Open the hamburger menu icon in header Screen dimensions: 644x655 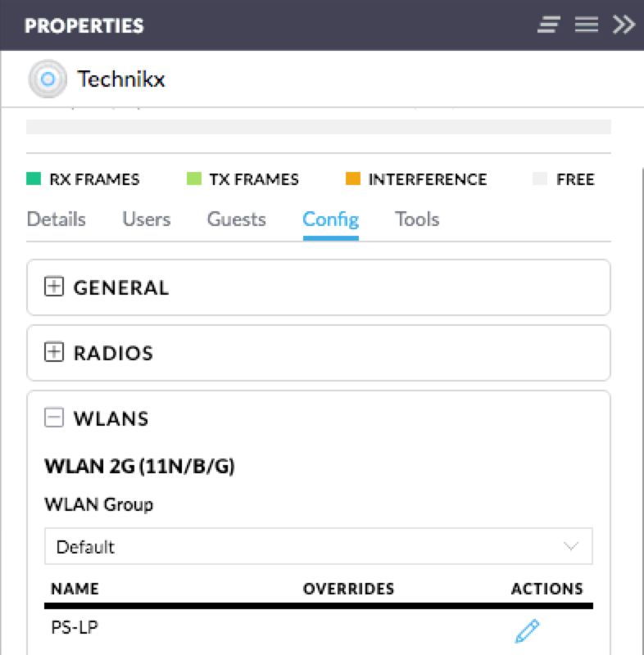[586, 25]
